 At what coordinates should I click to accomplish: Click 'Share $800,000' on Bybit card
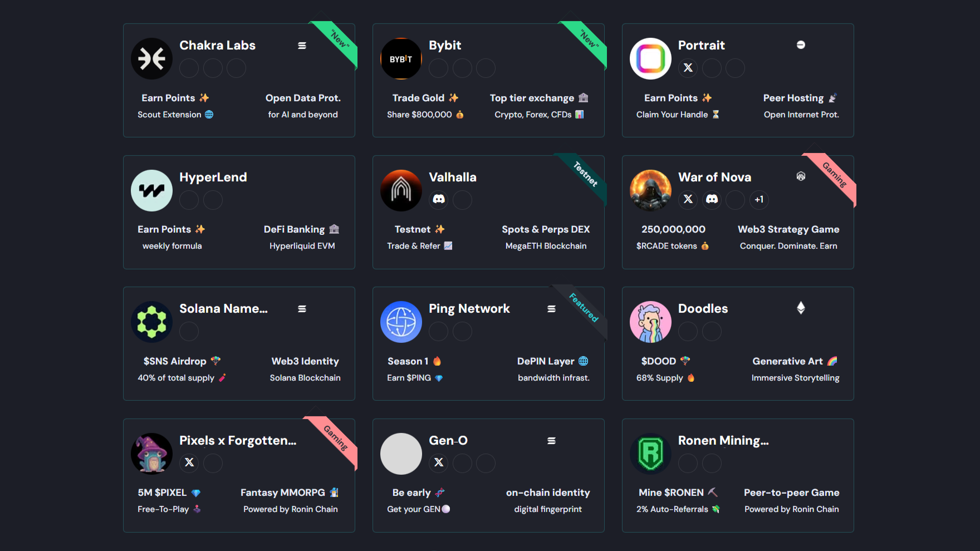[x=425, y=115]
